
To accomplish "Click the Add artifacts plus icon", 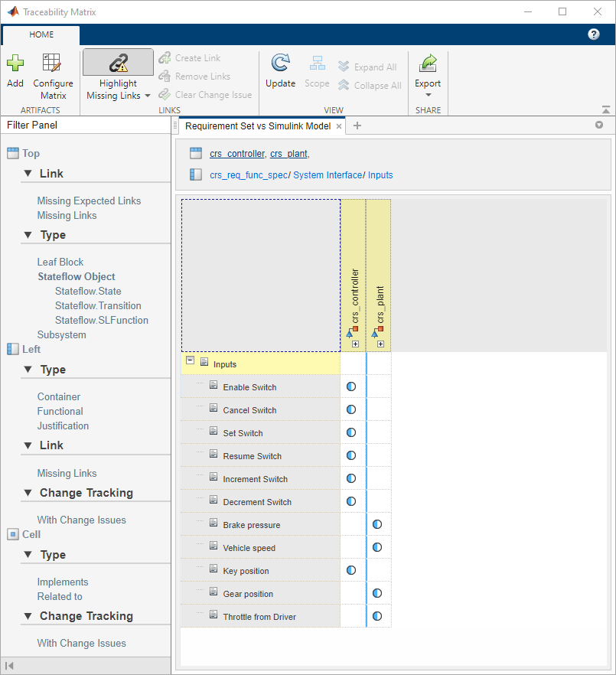I will (15, 63).
